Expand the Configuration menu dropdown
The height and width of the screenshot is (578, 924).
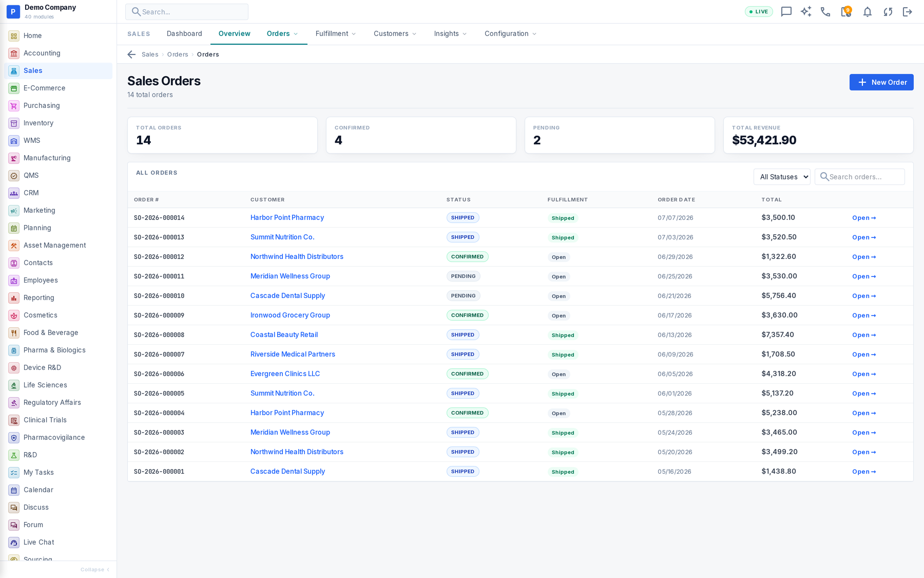511,34
